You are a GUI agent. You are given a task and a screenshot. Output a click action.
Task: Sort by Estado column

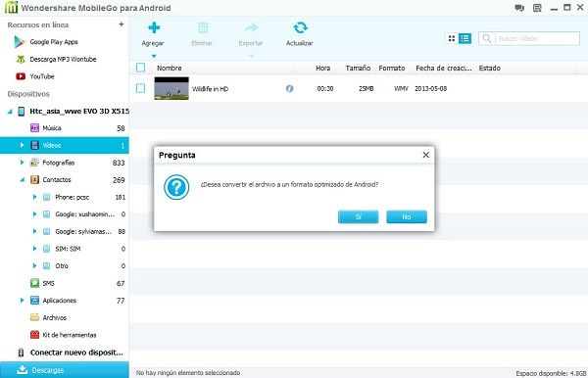pos(490,69)
